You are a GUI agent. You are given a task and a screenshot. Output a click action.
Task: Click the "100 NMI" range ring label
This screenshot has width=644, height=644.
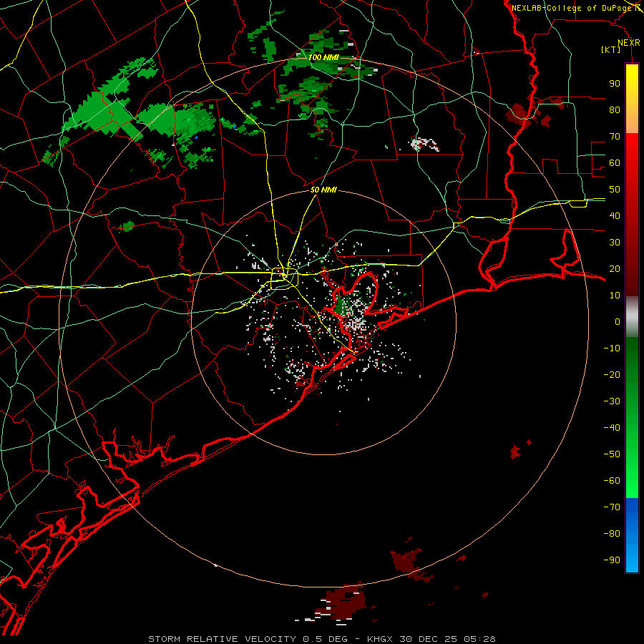323,57
